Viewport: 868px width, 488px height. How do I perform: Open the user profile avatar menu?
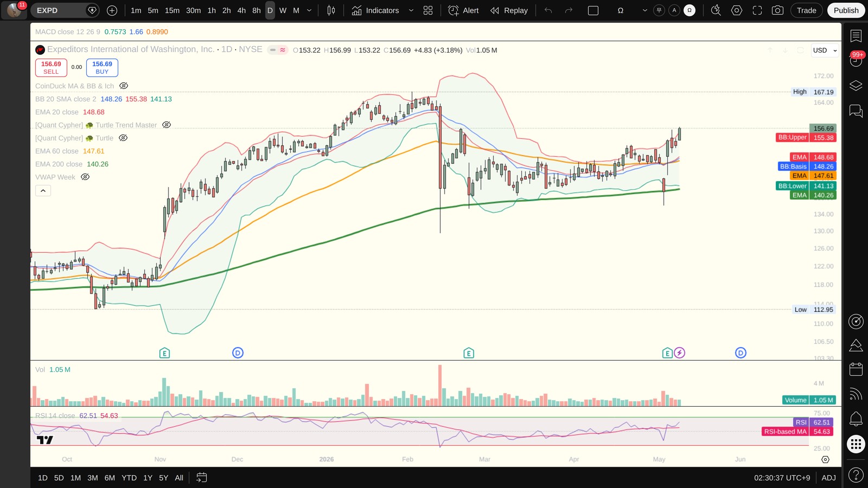pyautogui.click(x=14, y=10)
